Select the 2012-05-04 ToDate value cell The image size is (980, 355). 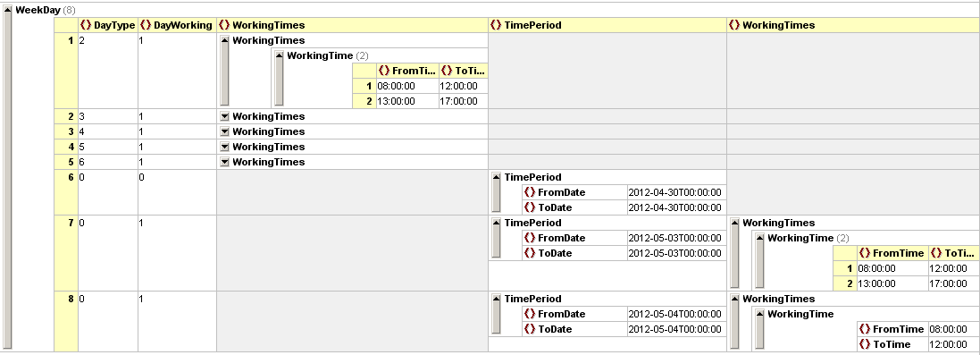click(676, 329)
